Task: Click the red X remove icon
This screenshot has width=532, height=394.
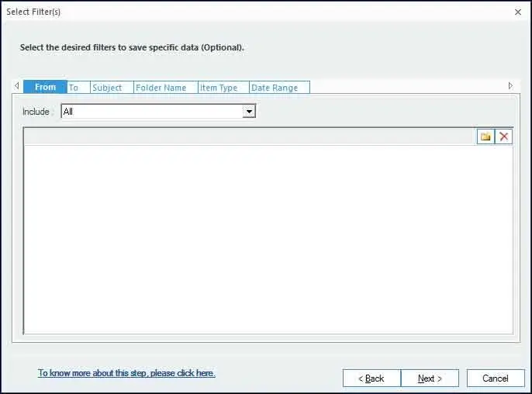Action: pyautogui.click(x=503, y=137)
